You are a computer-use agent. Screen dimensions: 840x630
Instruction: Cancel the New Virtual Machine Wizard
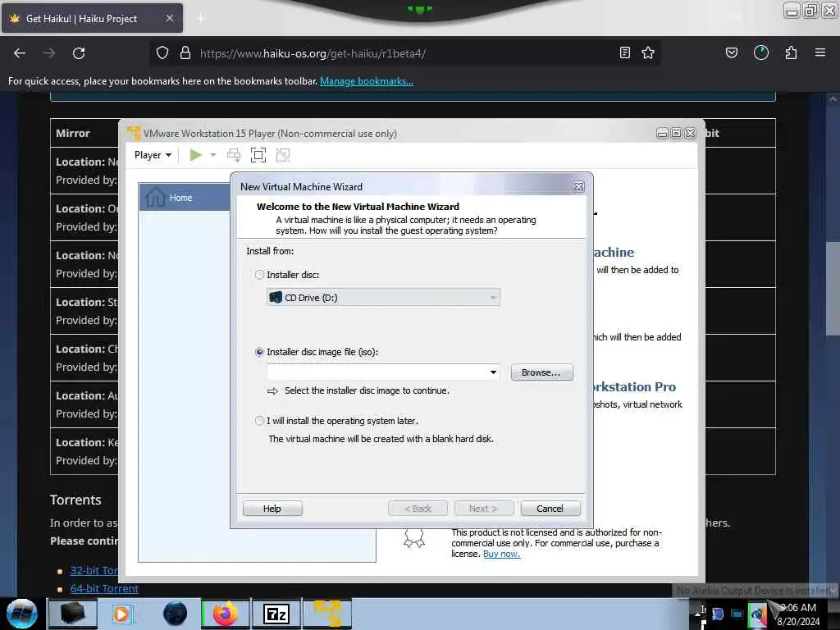coord(550,509)
